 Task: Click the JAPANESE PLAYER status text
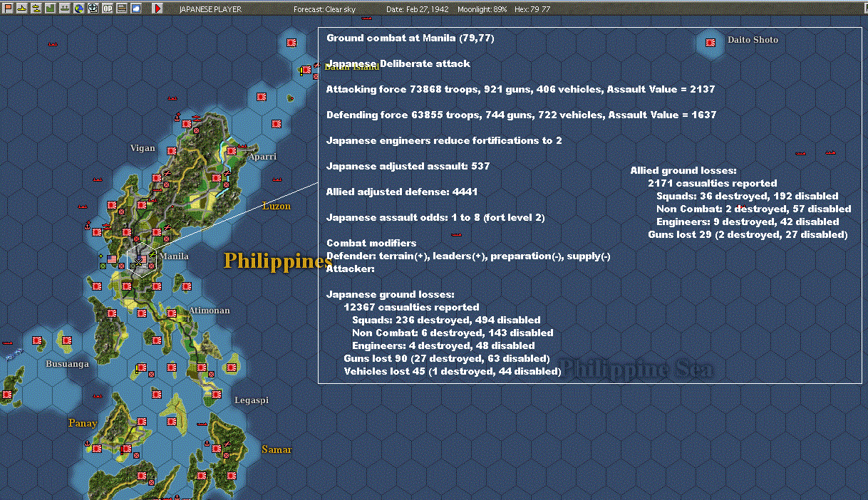pos(210,9)
